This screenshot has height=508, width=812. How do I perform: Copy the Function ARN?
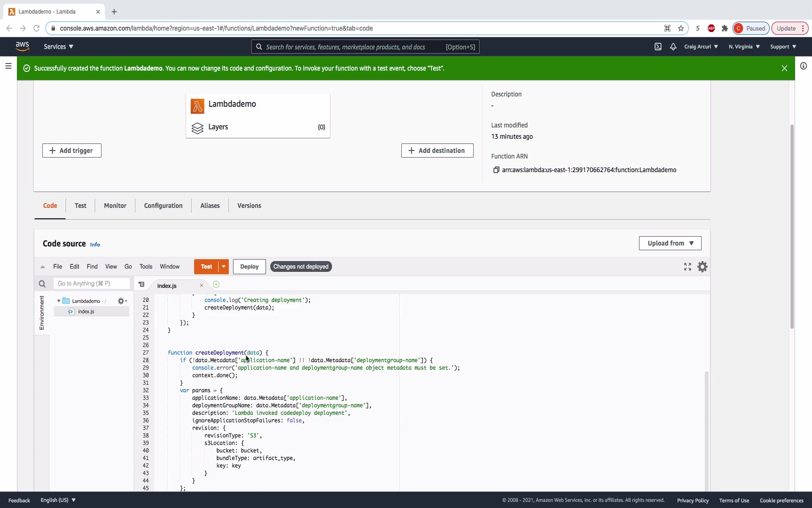(x=496, y=170)
